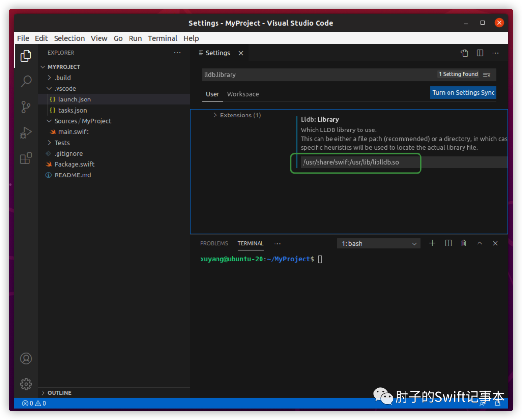
Task: Open the 1: bash terminal dropdown
Action: pyautogui.click(x=378, y=243)
